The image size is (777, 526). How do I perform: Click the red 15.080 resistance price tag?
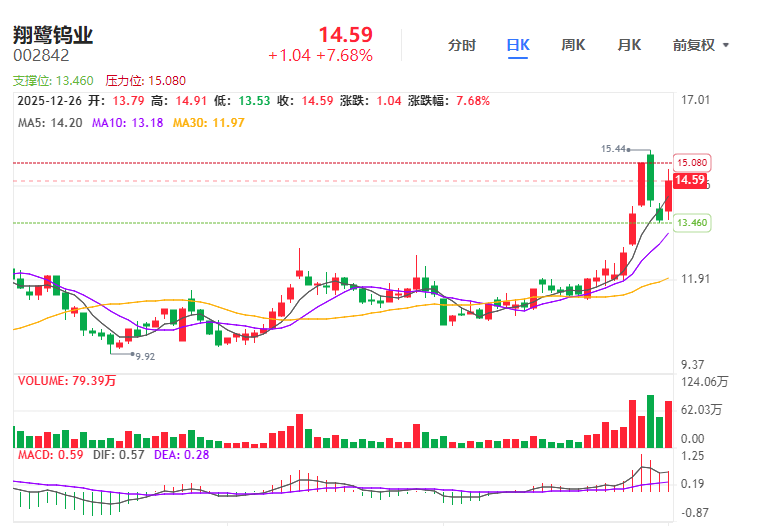(692, 163)
